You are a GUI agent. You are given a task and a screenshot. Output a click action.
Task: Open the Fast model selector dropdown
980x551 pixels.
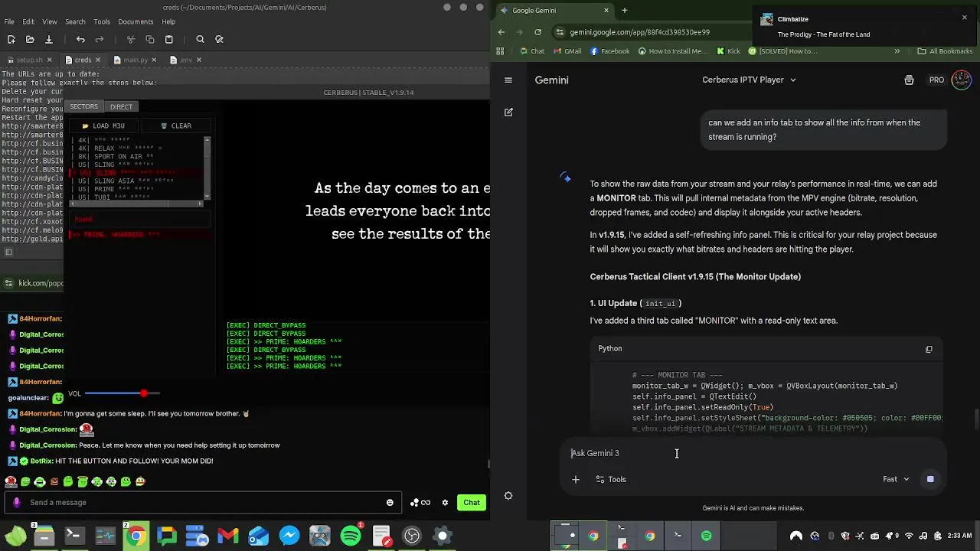click(896, 479)
